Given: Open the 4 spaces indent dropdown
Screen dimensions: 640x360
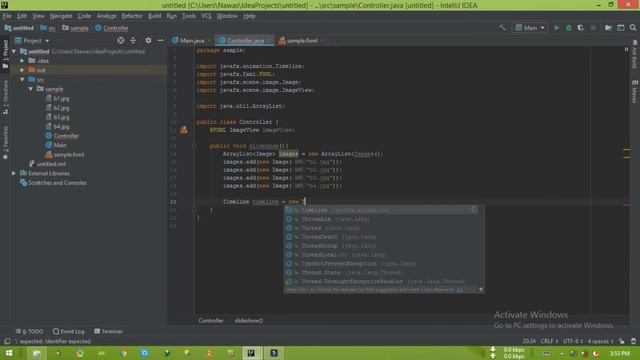Looking at the screenshot, I should 600,341.
